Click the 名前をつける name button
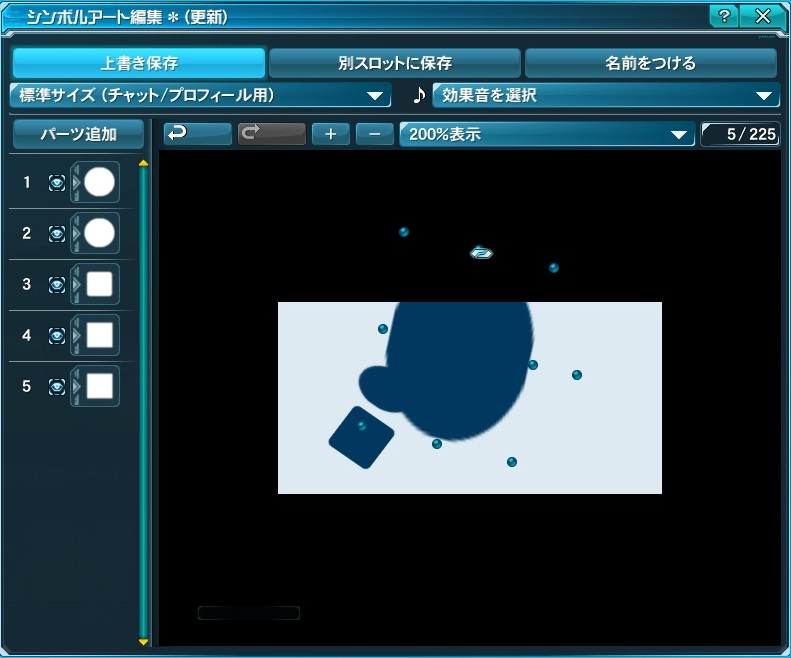Viewport: 791px width, 658px height. coord(651,63)
